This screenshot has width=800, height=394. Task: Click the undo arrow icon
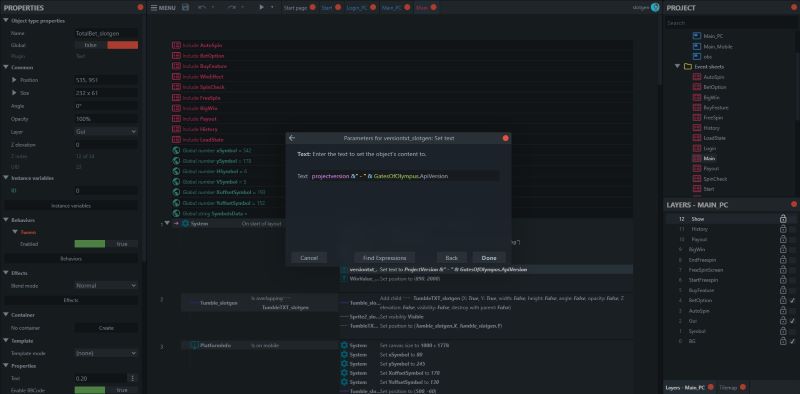[x=202, y=8]
